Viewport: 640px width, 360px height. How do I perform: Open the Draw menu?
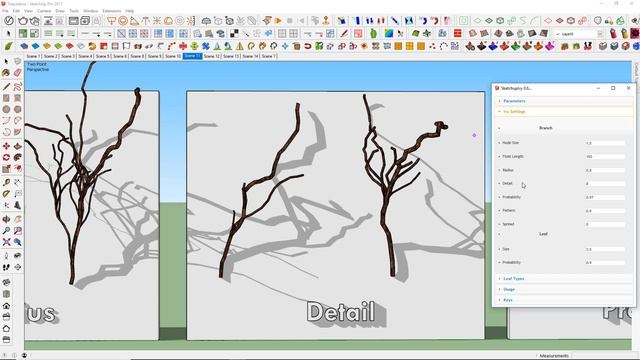60,11
